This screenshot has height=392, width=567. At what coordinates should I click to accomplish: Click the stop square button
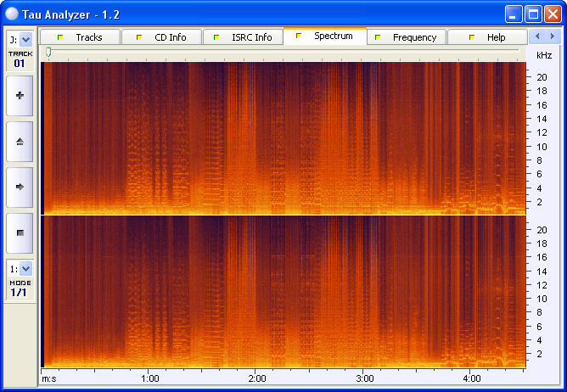point(20,232)
